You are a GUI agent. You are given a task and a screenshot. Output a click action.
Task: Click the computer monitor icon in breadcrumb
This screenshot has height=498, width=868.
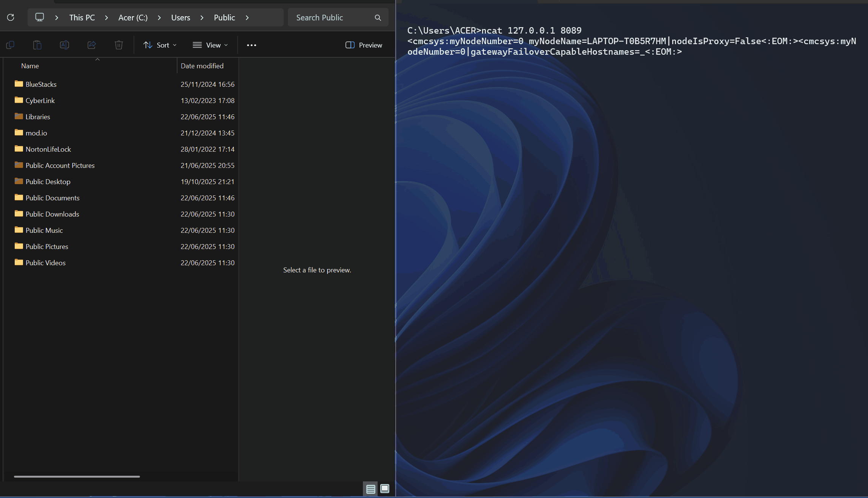pos(40,17)
